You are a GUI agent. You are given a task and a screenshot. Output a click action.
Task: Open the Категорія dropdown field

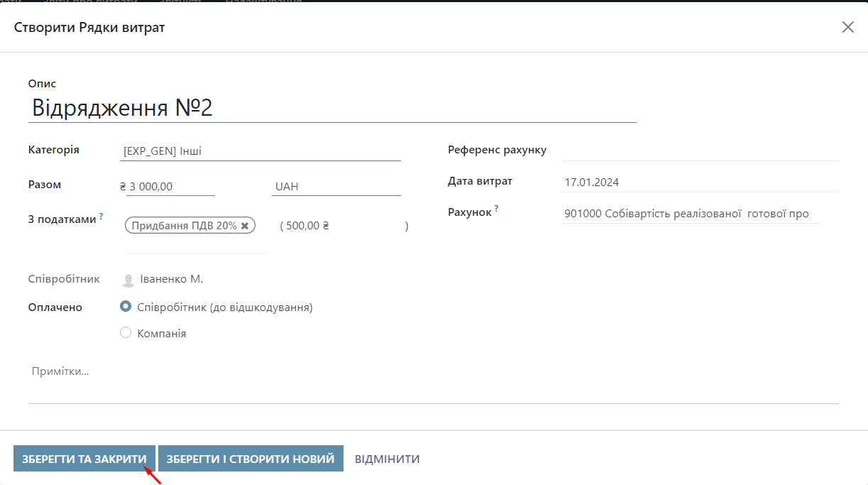coord(261,151)
